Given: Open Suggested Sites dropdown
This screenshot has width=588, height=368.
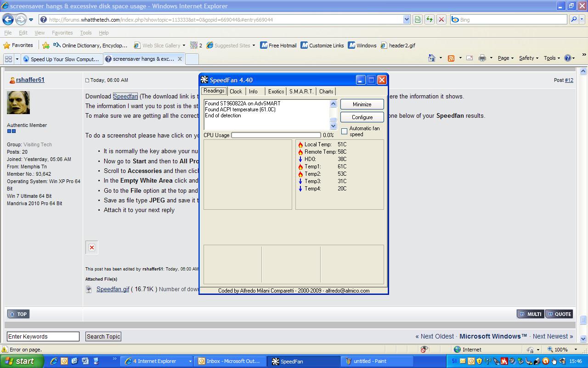Looking at the screenshot, I should pos(254,46).
